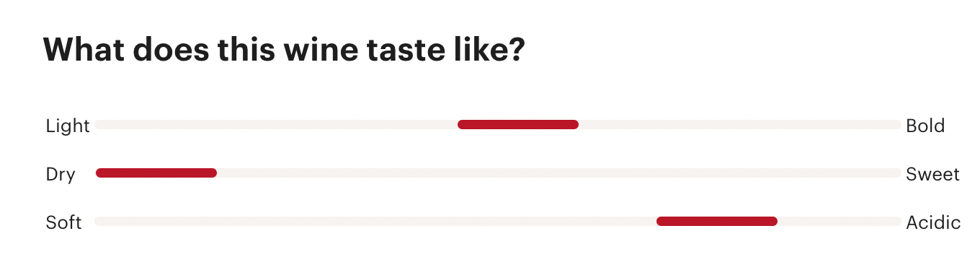Select the "Sweet" label

click(x=933, y=174)
